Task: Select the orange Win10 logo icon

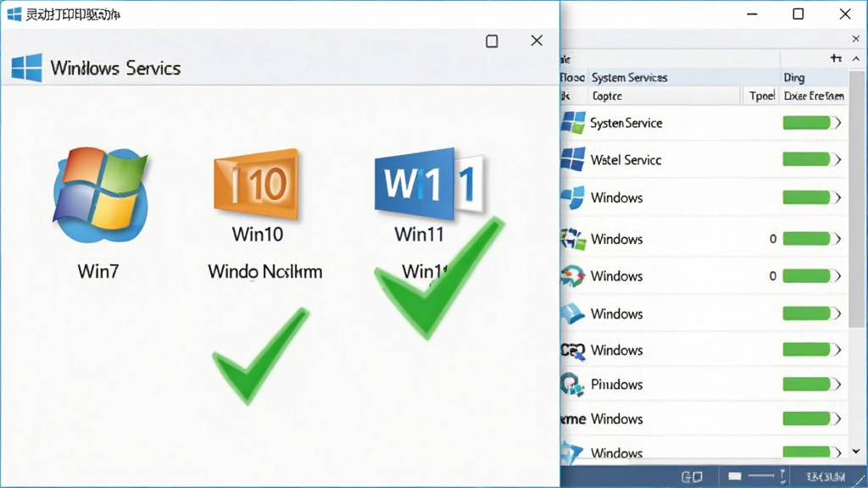Action: [257, 184]
